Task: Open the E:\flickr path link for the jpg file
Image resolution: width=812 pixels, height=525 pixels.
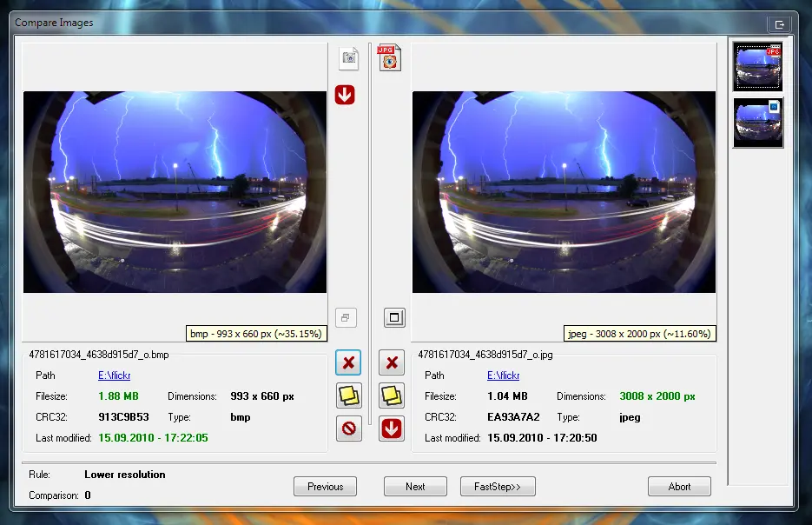Action: [504, 375]
